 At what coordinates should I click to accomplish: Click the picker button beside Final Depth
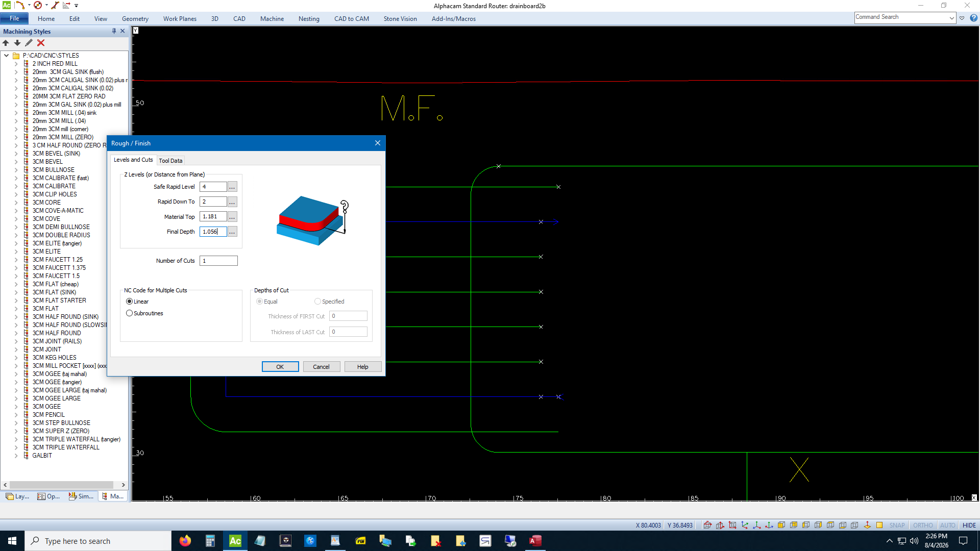(232, 232)
